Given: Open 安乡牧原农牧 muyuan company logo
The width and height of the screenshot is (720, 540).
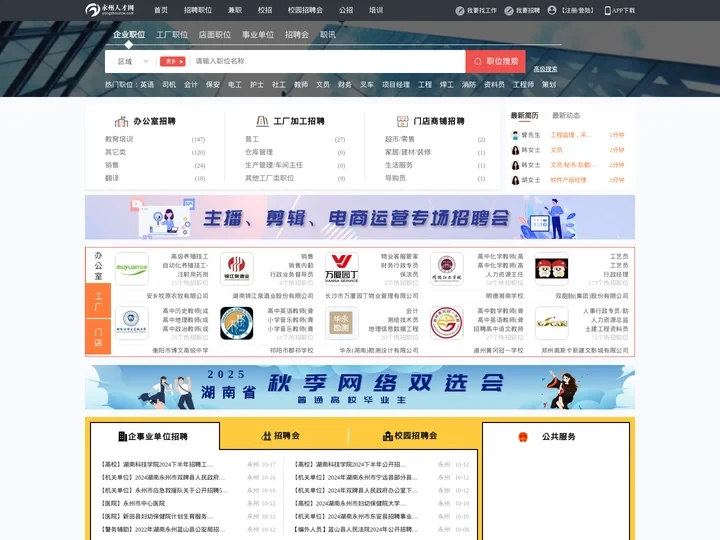Looking at the screenshot, I should point(132,269).
